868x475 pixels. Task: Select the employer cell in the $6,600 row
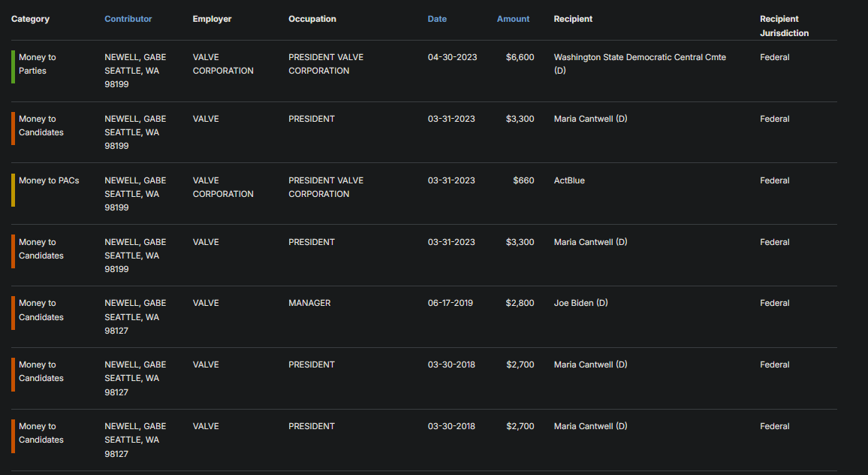[x=223, y=64]
